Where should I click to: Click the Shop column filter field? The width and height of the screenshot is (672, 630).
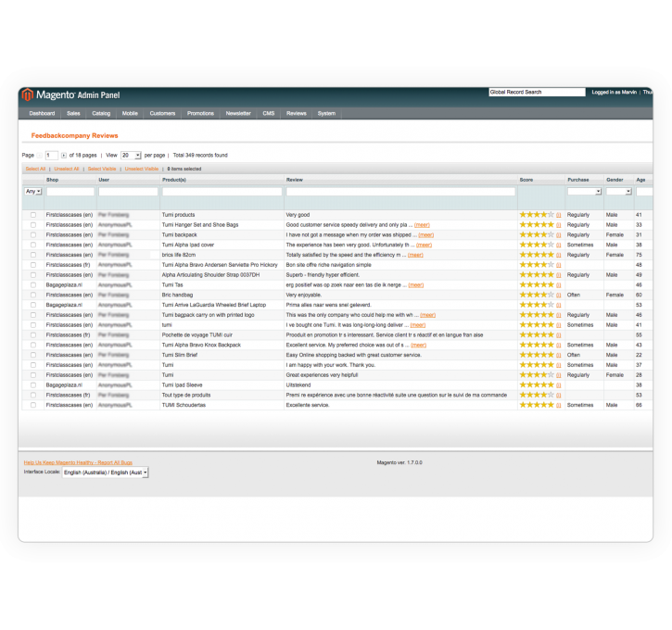click(x=70, y=192)
